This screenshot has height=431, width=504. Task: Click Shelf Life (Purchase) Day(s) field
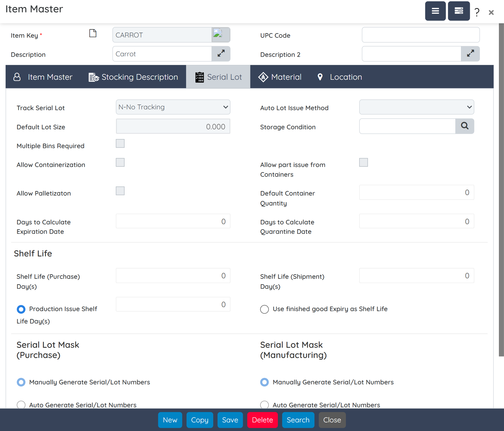pos(173,275)
